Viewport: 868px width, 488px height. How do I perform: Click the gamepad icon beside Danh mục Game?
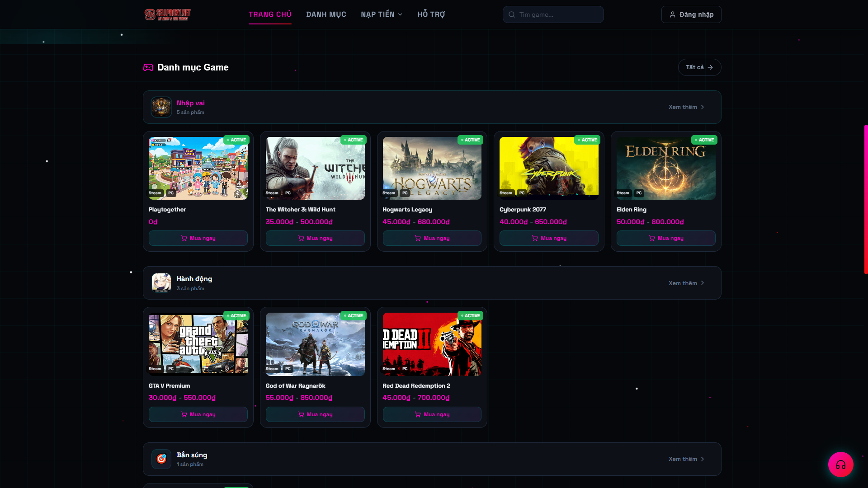pyautogui.click(x=148, y=67)
